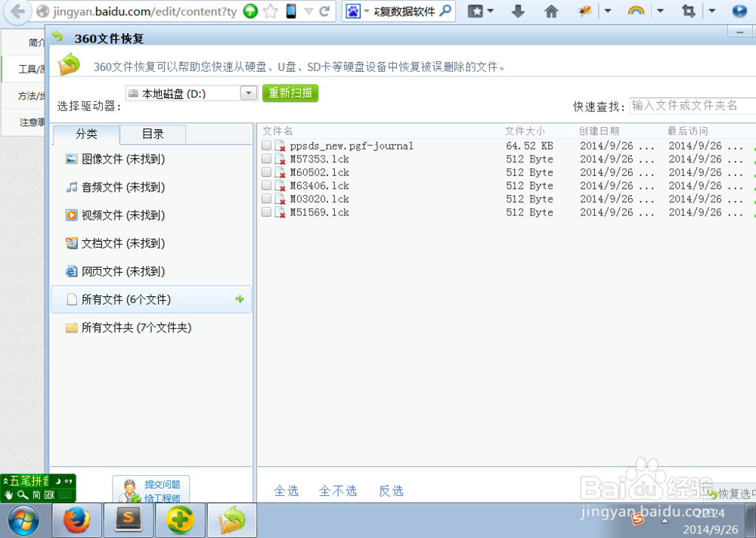Open dropdown arrow beside the rainbow icon
756x538 pixels.
[x=661, y=11]
